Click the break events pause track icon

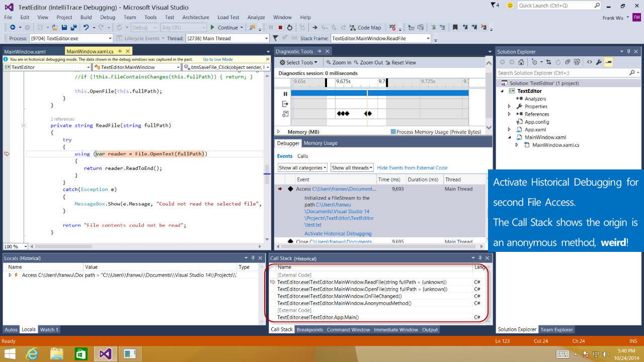click(285, 94)
